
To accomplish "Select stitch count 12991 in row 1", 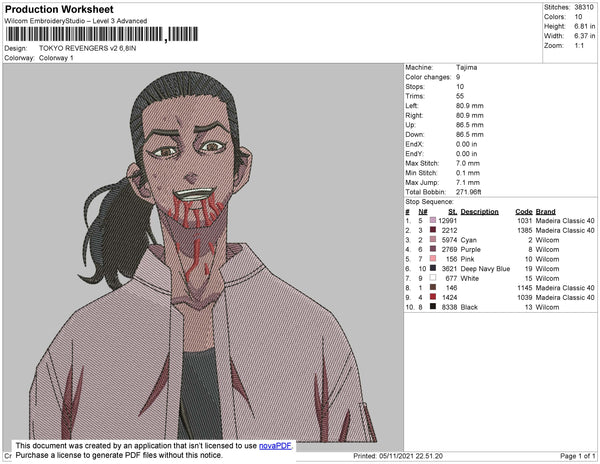I will 447,221.
